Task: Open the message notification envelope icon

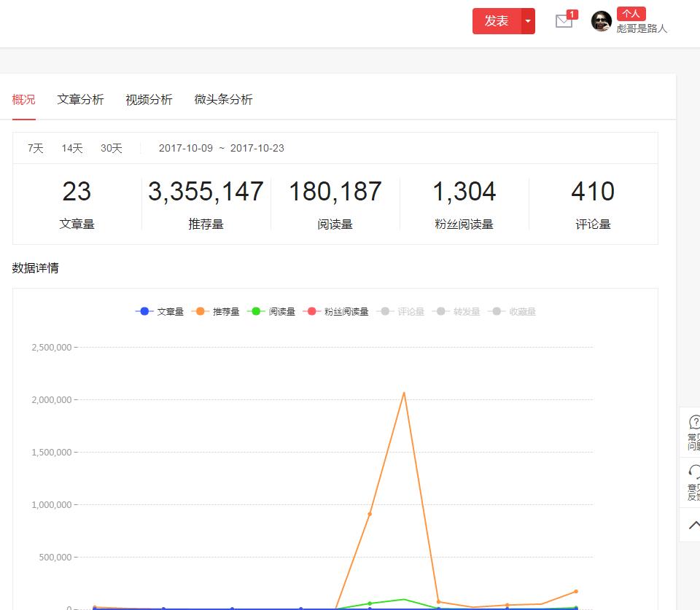Action: [x=563, y=21]
